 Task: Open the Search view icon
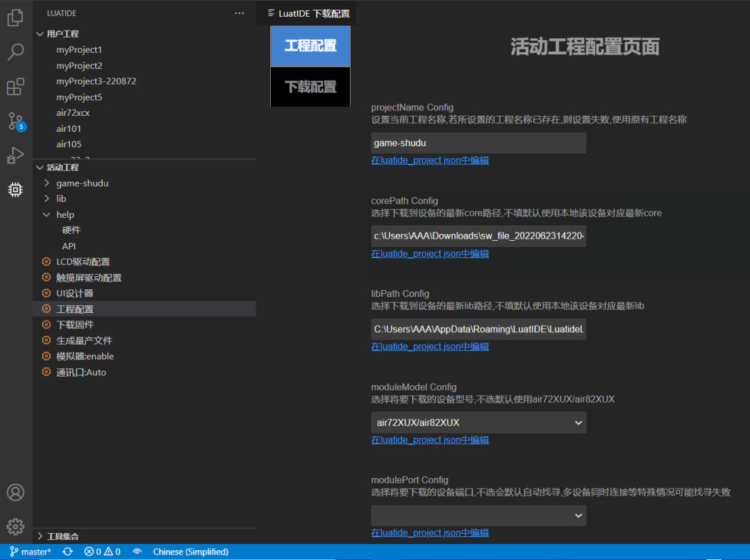tap(15, 51)
